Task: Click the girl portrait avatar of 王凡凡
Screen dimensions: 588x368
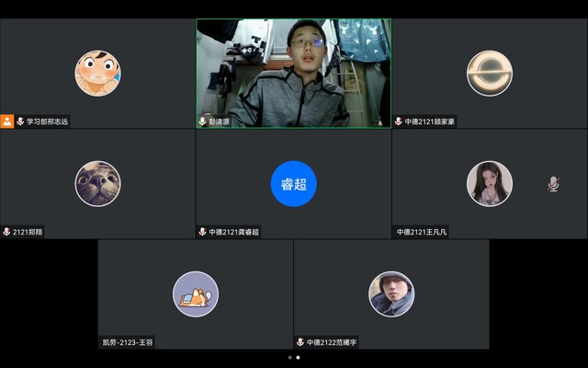Action: click(489, 183)
